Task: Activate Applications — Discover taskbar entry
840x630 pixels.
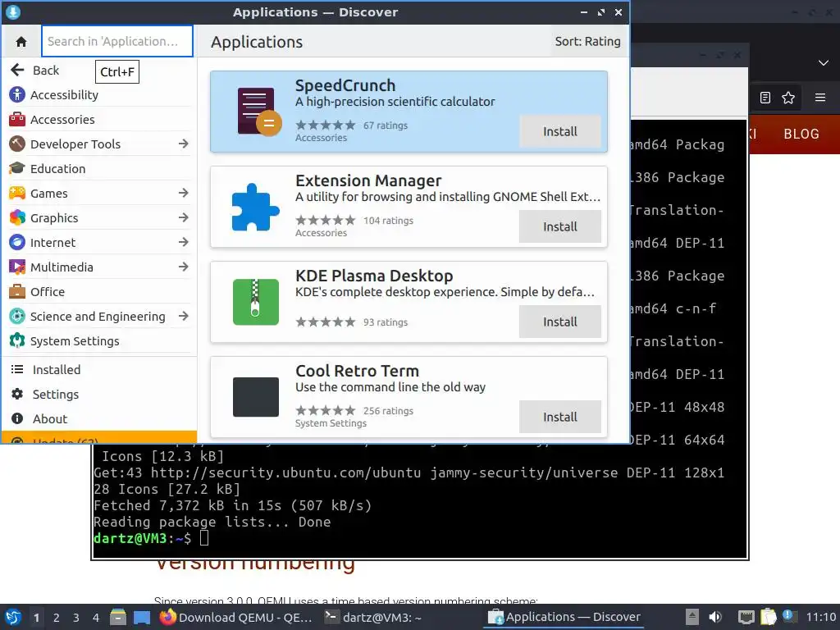Action: pyautogui.click(x=564, y=617)
